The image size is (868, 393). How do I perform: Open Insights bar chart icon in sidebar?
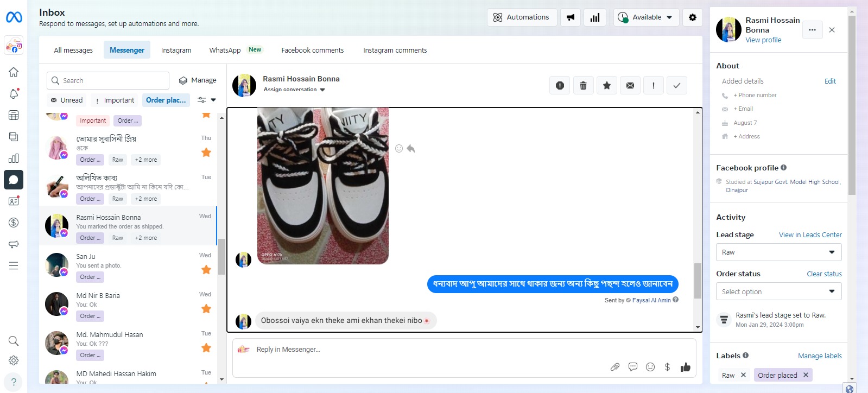pyautogui.click(x=14, y=159)
